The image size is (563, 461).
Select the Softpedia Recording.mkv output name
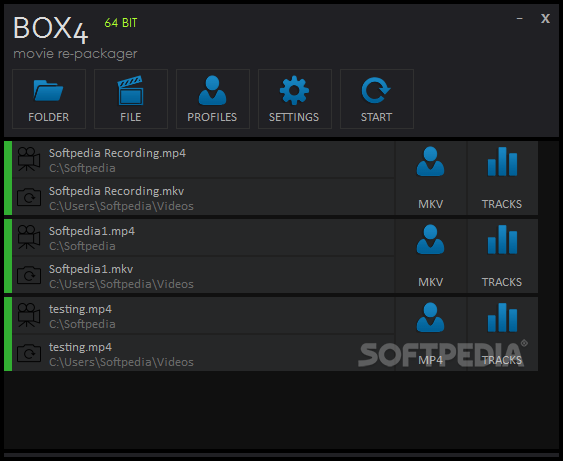(116, 191)
